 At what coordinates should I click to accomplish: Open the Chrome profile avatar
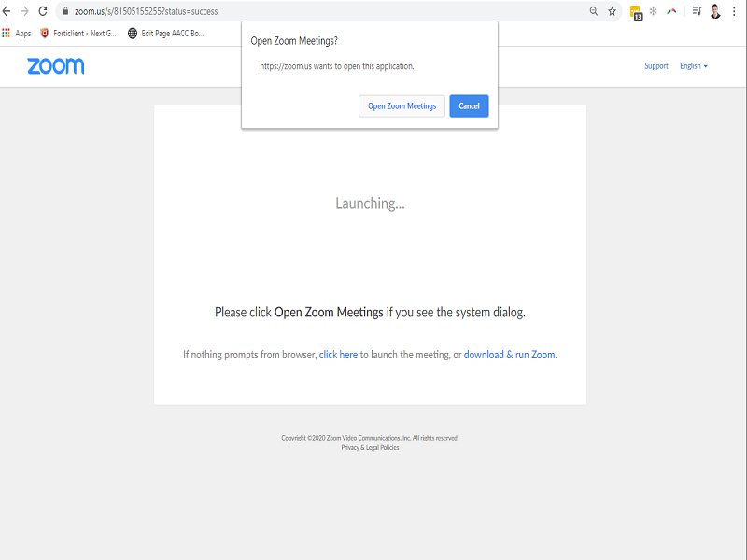[x=715, y=11]
